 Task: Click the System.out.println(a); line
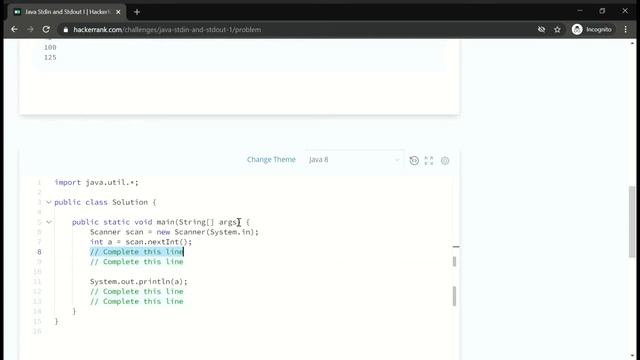pos(139,282)
